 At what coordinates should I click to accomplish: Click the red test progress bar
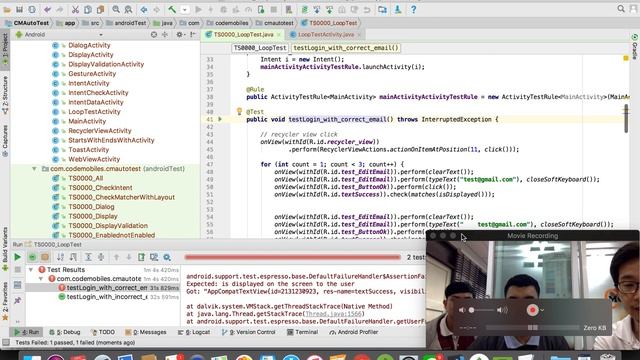(292, 257)
